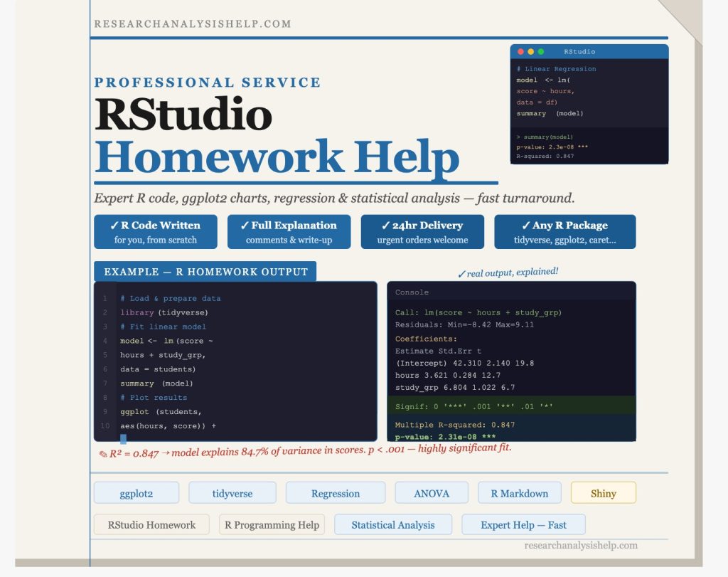Click the '# Load & prepare data' comment line

171,298
